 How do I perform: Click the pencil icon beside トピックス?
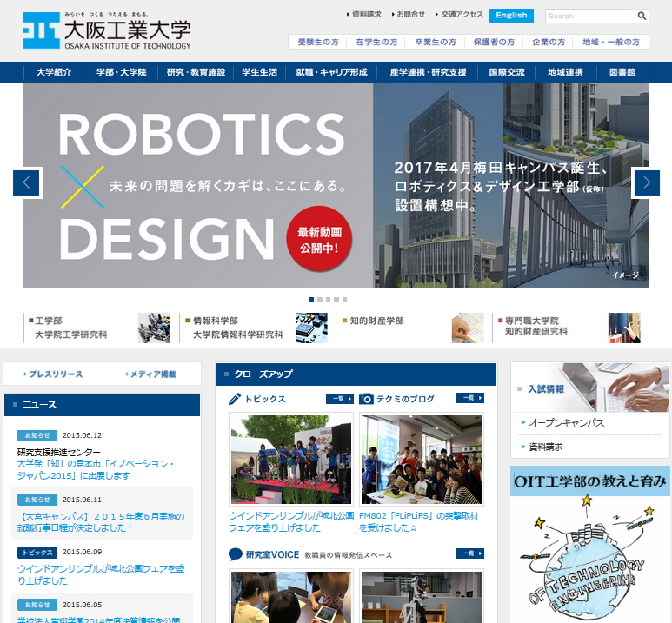coord(235,399)
